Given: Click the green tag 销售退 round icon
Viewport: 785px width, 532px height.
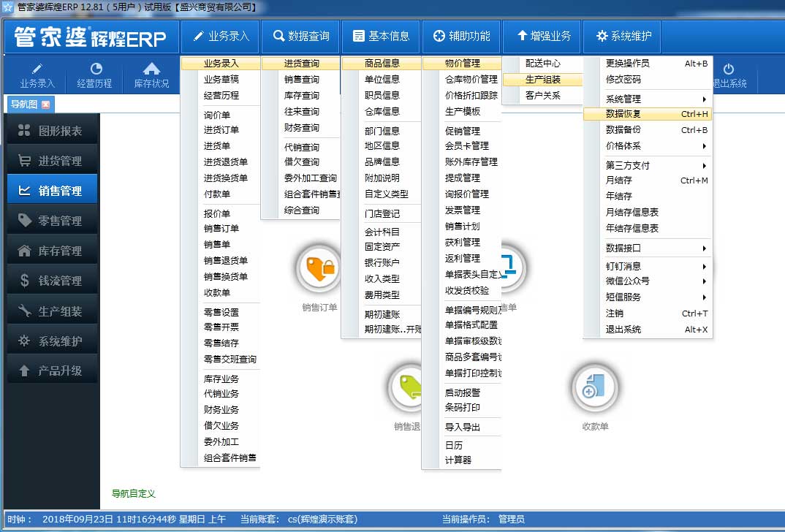Looking at the screenshot, I should (x=406, y=388).
